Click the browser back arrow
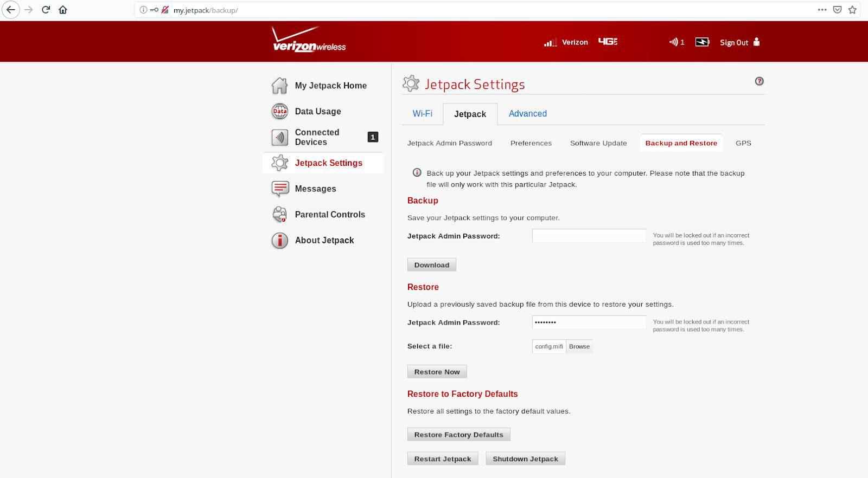 click(x=10, y=10)
